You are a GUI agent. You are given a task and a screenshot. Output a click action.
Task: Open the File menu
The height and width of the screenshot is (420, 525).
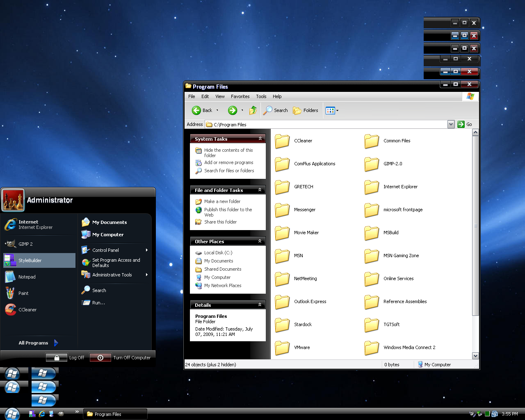coord(192,96)
